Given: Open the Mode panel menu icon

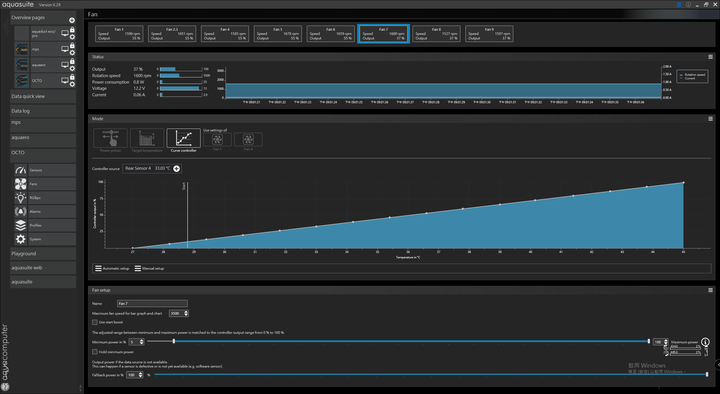Looking at the screenshot, I should pos(710,118).
